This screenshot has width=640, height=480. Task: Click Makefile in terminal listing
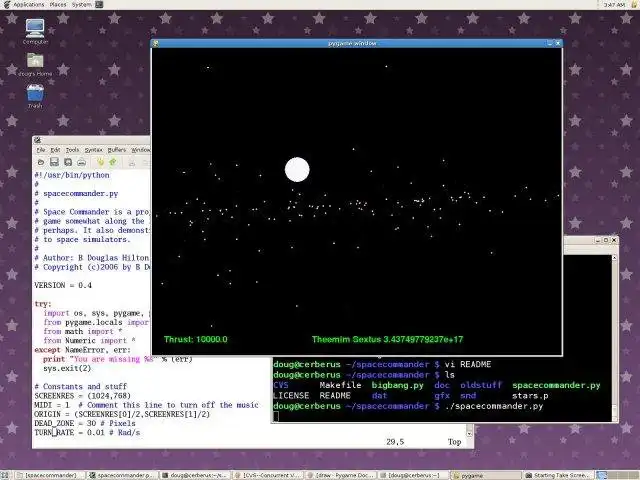point(340,385)
